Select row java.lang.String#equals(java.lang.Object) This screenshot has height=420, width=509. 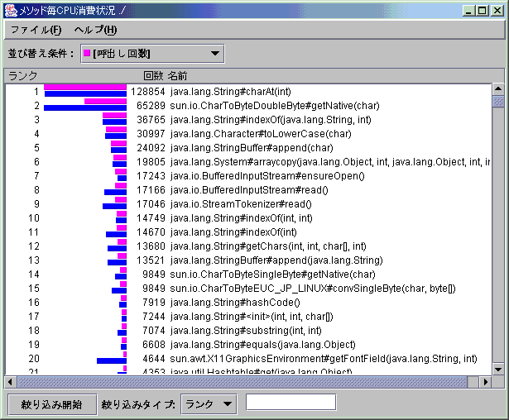click(248, 345)
